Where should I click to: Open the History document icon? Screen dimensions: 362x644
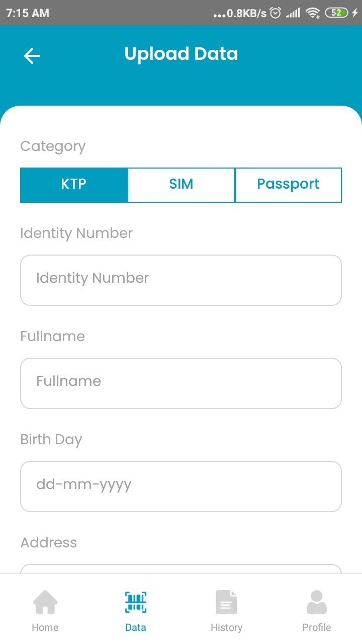[226, 602]
